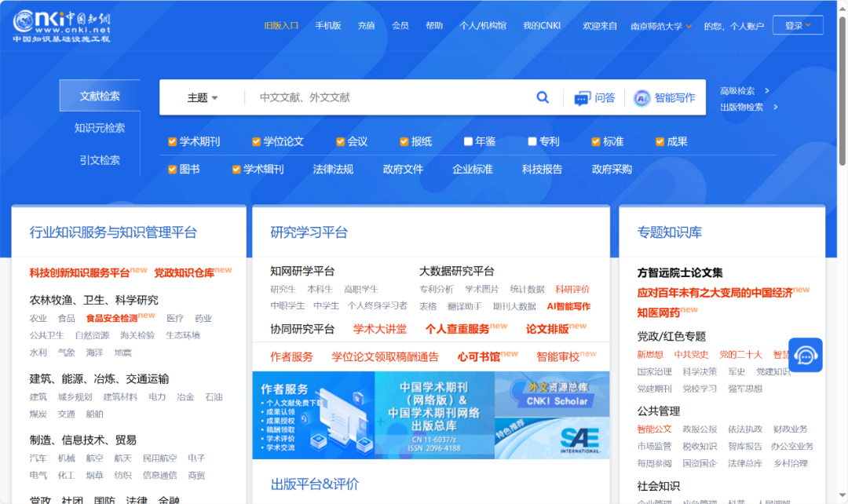Open 法律法规 link

(333, 170)
